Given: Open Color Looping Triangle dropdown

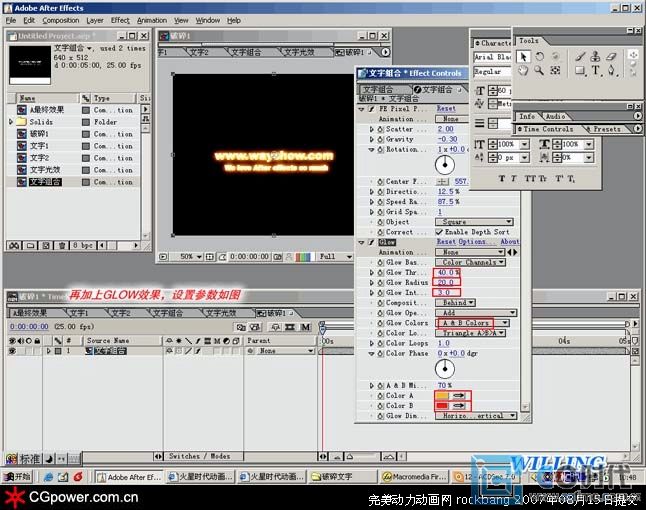Looking at the screenshot, I should (x=471, y=333).
